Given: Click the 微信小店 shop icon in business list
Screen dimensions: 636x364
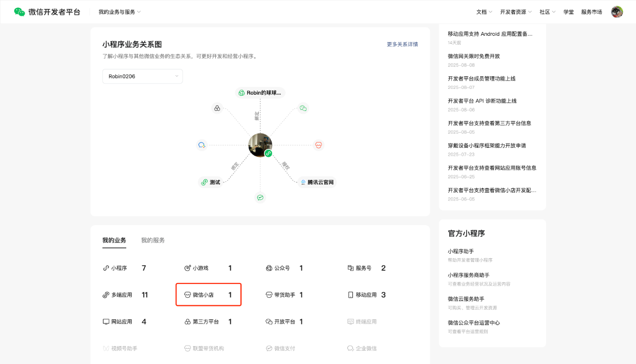Looking at the screenshot, I should 187,295.
